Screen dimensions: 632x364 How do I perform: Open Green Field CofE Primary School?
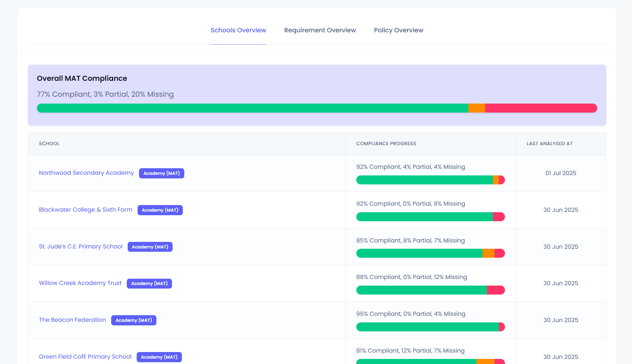pos(85,357)
